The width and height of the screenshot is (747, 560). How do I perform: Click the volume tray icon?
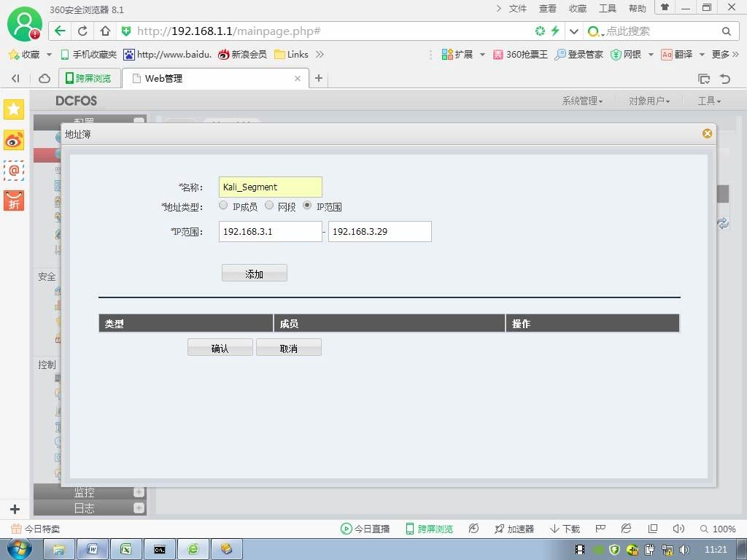(684, 550)
